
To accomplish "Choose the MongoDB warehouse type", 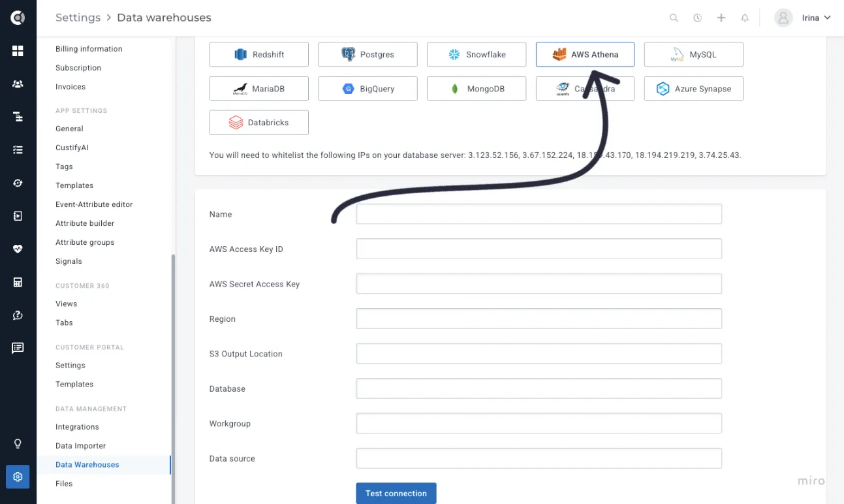I will [477, 88].
